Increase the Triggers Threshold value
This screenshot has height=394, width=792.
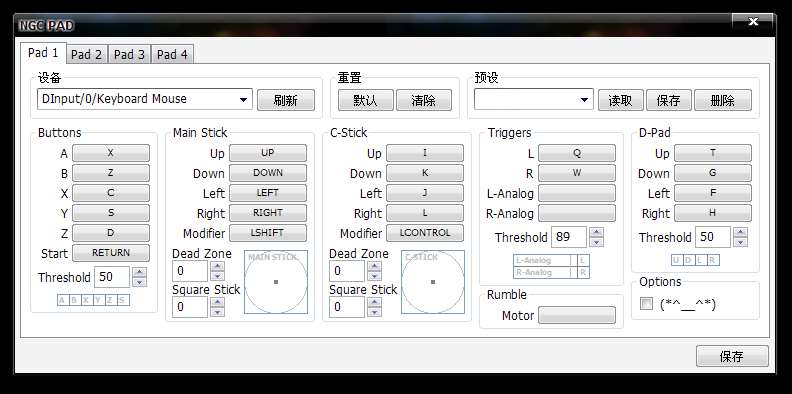point(597,232)
